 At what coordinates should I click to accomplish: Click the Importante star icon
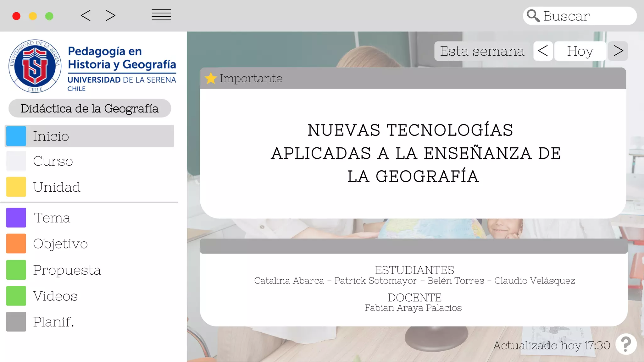click(211, 78)
